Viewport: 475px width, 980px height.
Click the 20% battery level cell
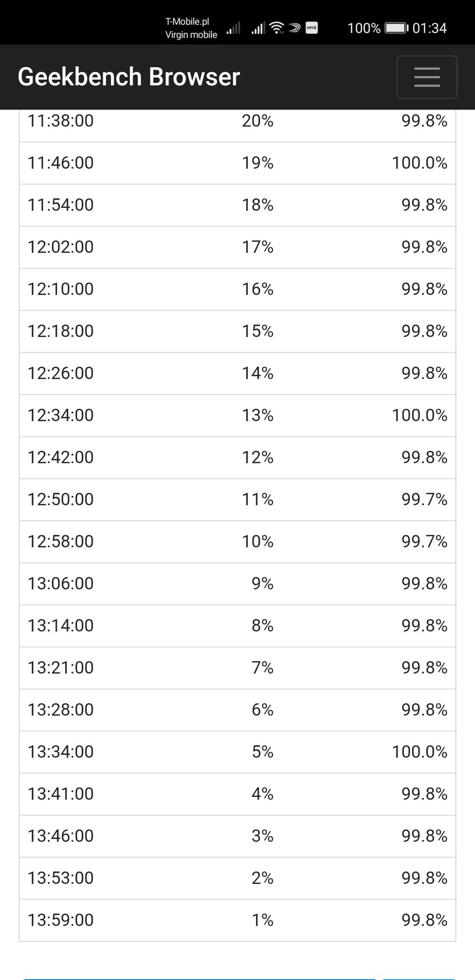(x=257, y=121)
